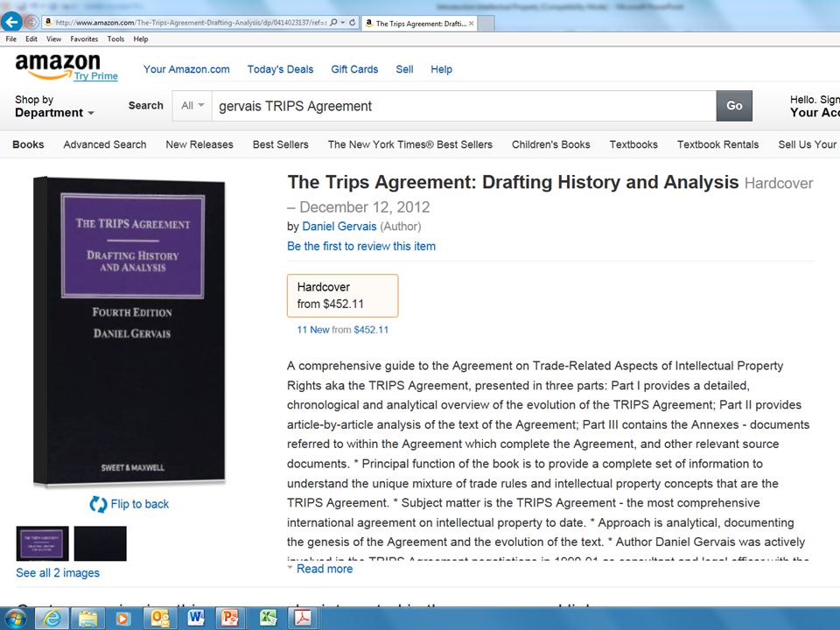Click the Books subnav item

[28, 144]
